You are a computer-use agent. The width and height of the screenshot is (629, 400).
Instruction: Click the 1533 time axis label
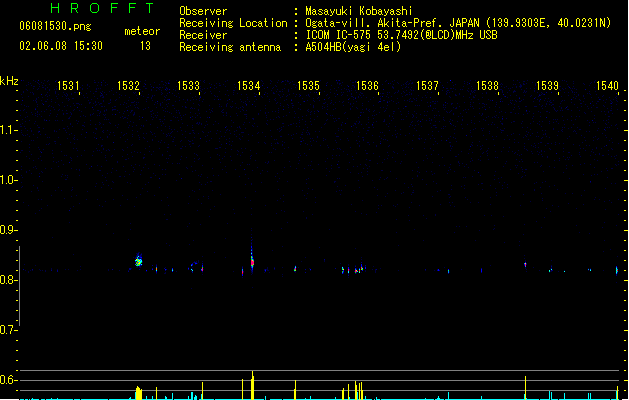pyautogui.click(x=188, y=85)
